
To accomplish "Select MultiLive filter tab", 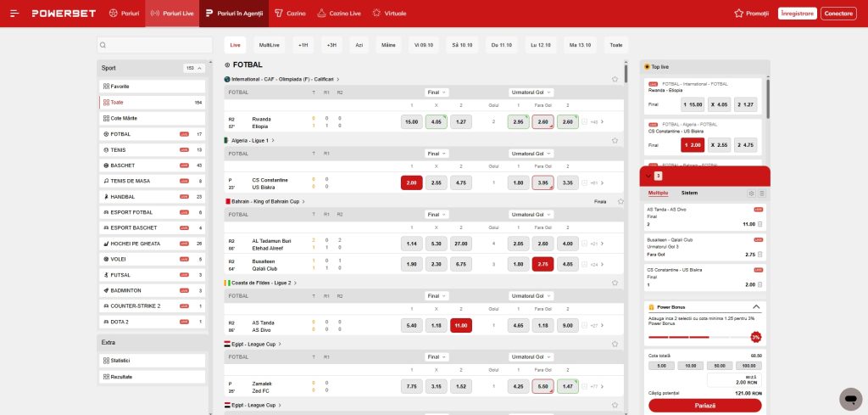I will pos(269,46).
